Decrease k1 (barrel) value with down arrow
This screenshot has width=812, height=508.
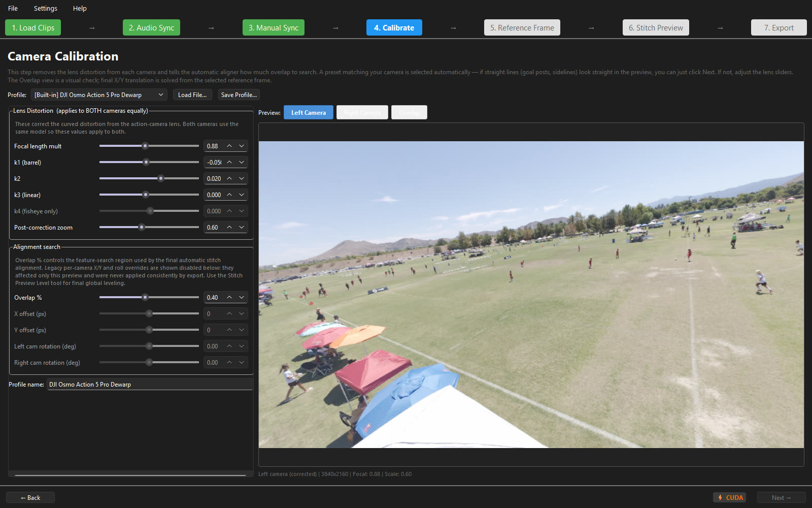click(242, 163)
